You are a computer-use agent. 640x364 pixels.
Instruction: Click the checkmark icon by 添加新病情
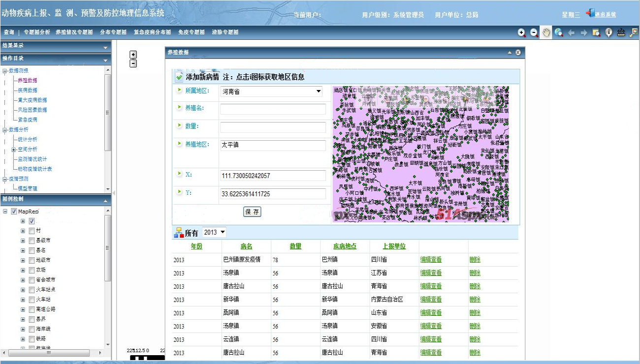(x=179, y=77)
